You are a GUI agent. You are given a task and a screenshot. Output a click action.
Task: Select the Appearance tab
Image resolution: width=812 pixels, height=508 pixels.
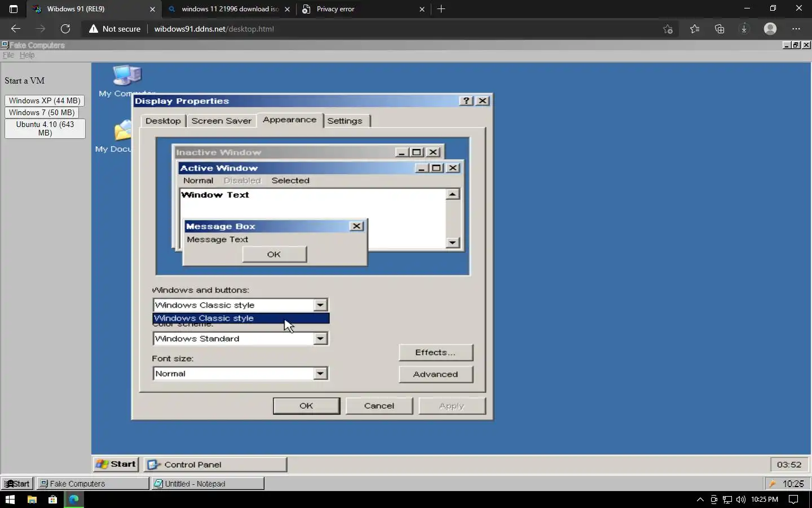[x=290, y=120]
